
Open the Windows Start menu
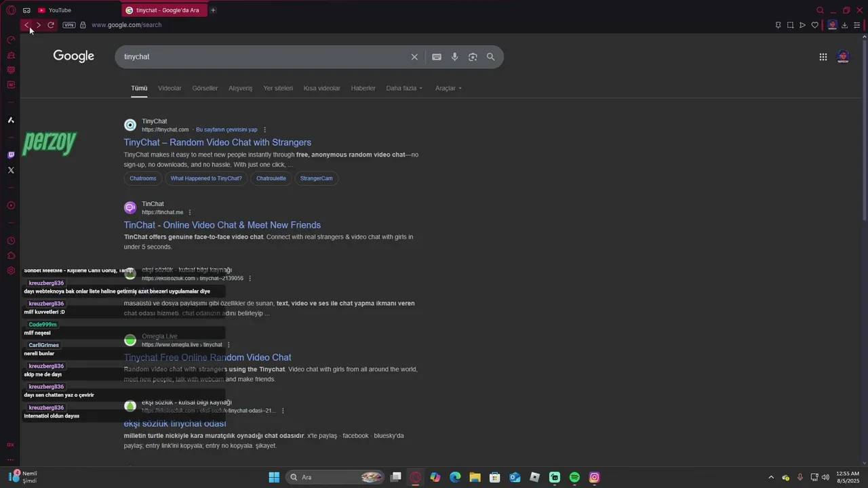click(x=274, y=477)
